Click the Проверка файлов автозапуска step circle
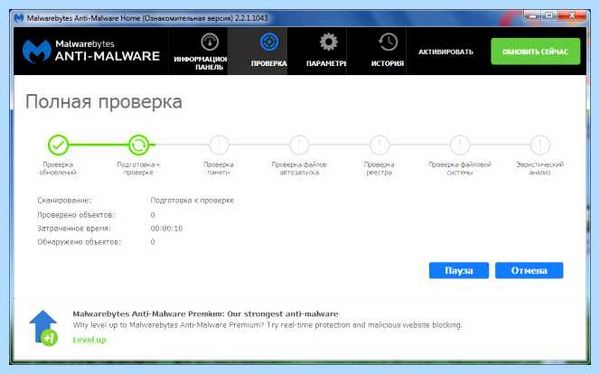The height and width of the screenshot is (374, 600). [299, 145]
